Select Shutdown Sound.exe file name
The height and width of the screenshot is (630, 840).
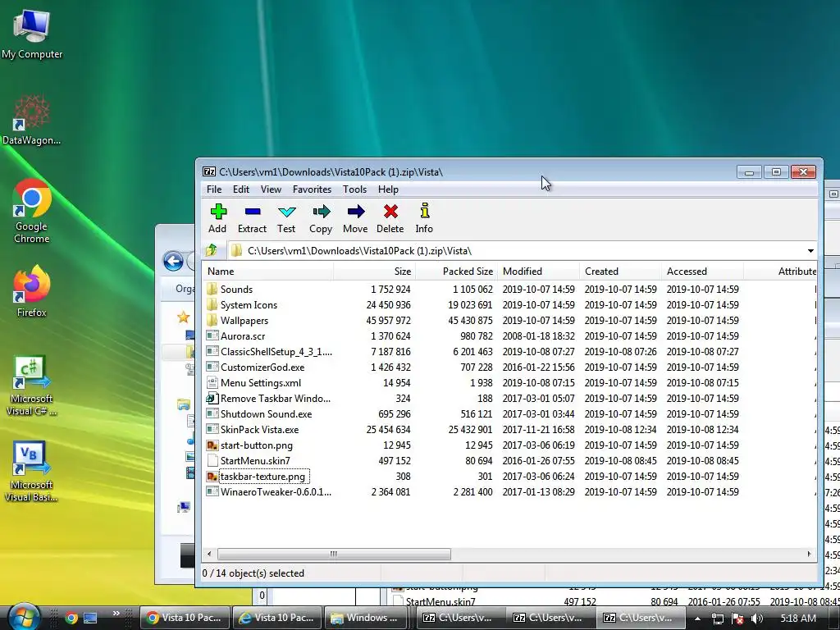[267, 413]
